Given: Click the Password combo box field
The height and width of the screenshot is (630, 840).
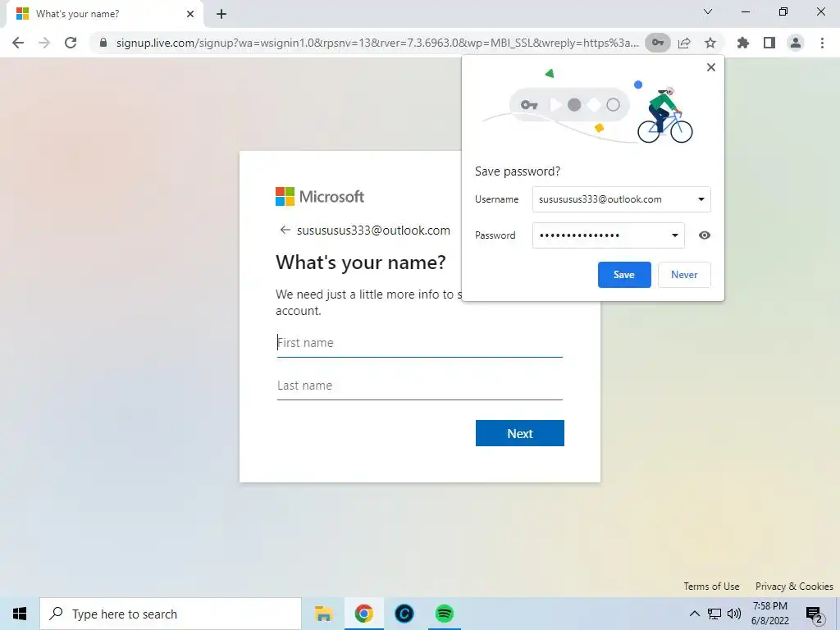Looking at the screenshot, I should click(x=608, y=235).
